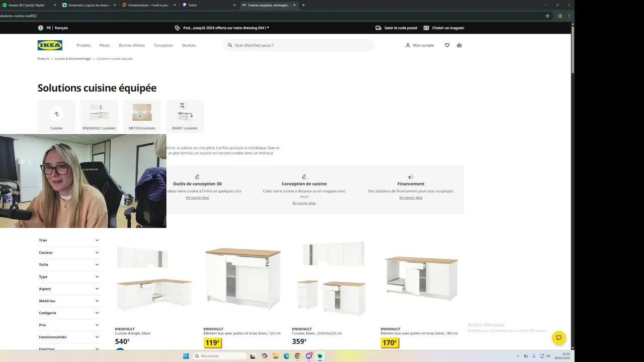Image resolution: width=644 pixels, height=362 pixels.
Task: Click Choisir un magasin
Action: 448,28
